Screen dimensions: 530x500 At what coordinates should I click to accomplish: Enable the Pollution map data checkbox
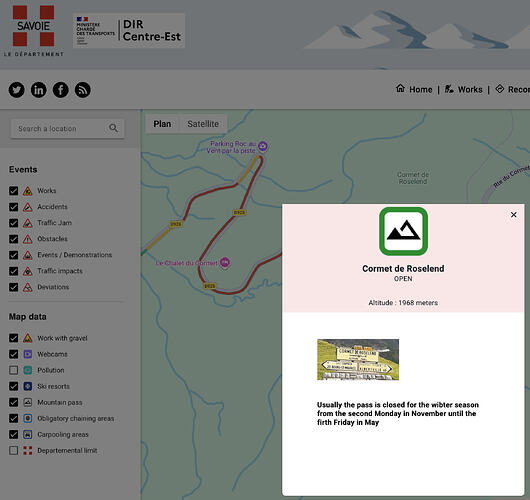pyautogui.click(x=14, y=370)
